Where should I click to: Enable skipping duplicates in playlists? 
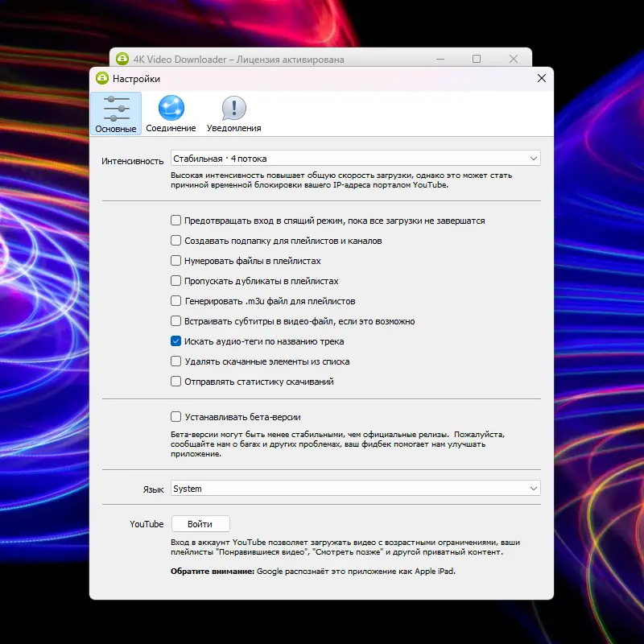(x=175, y=280)
